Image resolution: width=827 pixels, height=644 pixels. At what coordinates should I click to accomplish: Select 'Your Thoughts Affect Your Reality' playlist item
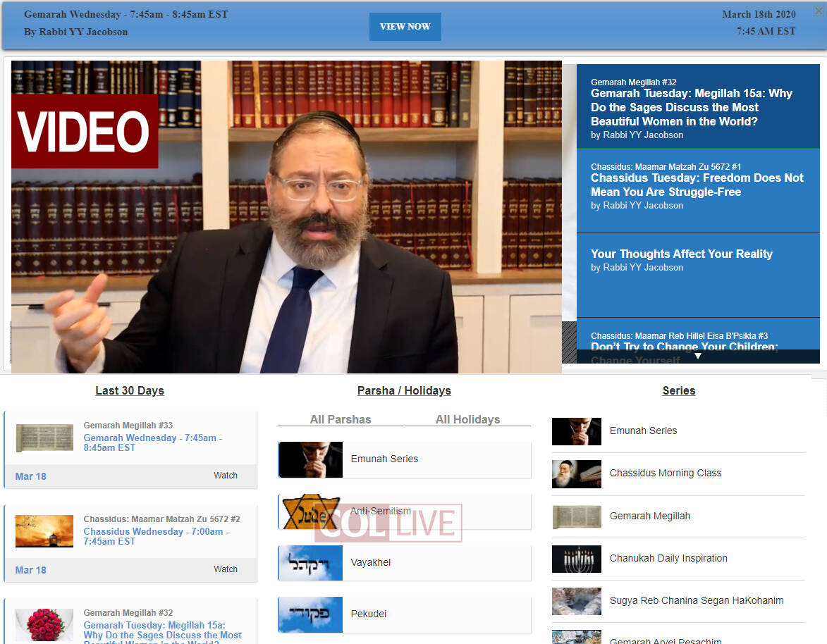681,254
